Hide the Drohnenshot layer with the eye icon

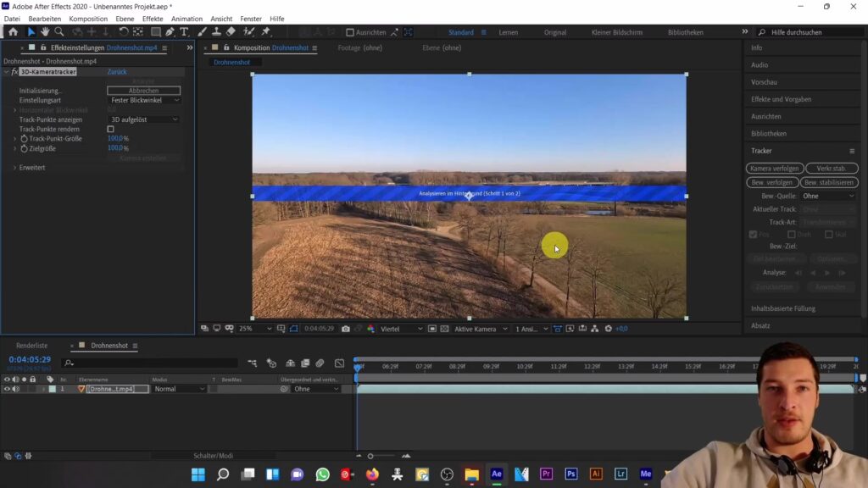7,389
